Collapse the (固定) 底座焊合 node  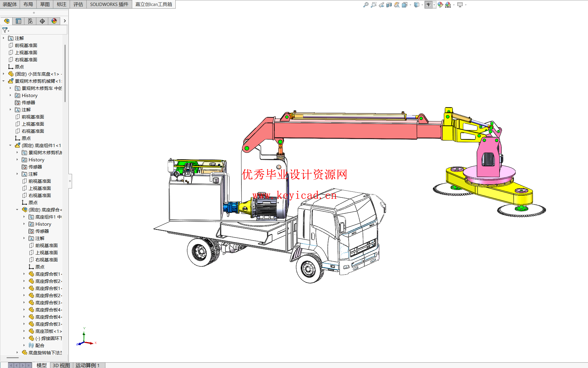pyautogui.click(x=17, y=210)
